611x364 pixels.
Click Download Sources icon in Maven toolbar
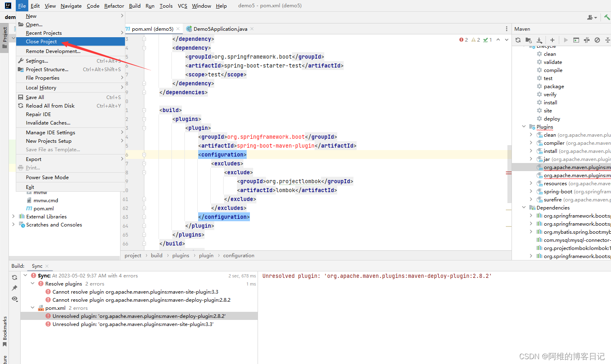coord(539,40)
